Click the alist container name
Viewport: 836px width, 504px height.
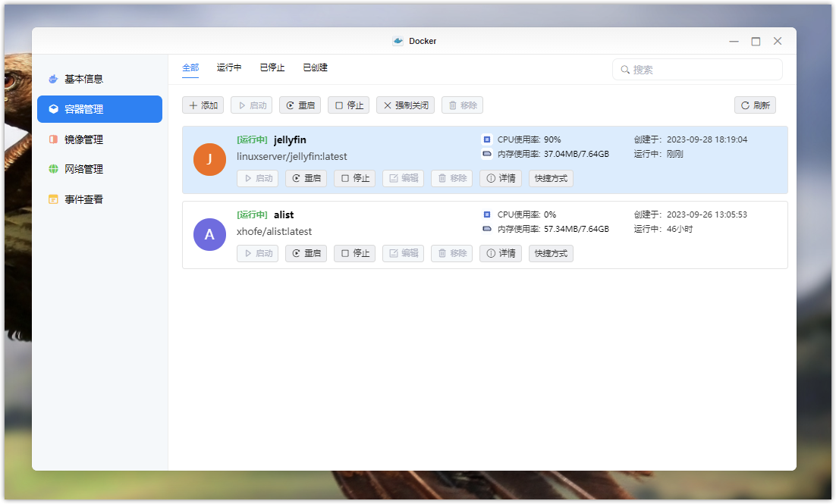284,214
